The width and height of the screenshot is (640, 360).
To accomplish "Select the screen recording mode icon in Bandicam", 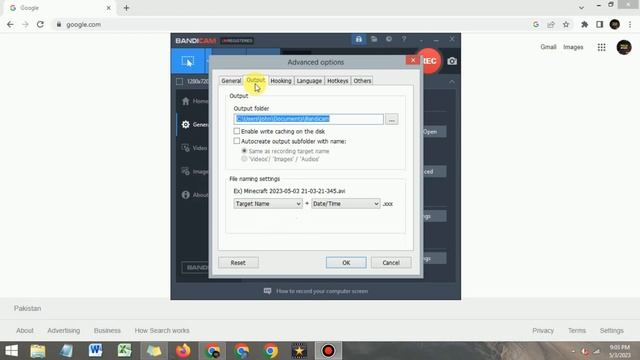I will click(188, 62).
